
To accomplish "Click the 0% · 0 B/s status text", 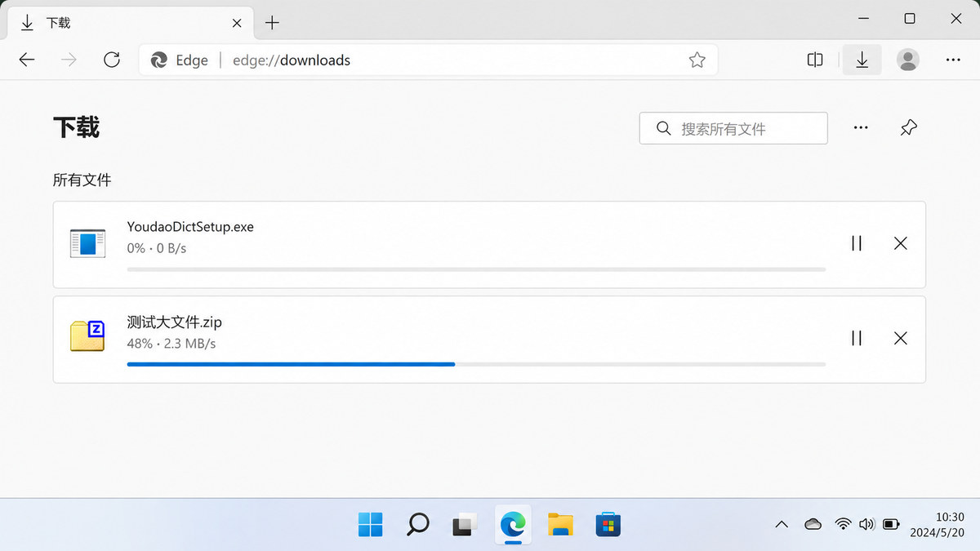I will point(157,248).
